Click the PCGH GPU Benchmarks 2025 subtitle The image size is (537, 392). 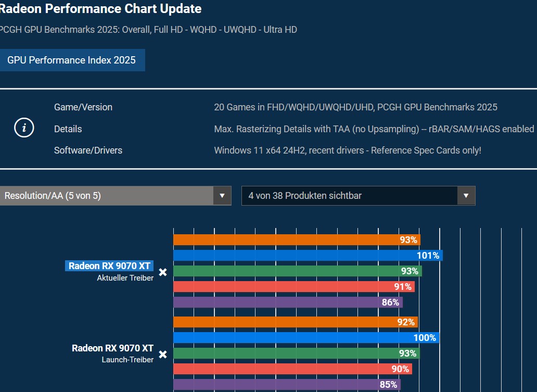(x=148, y=30)
